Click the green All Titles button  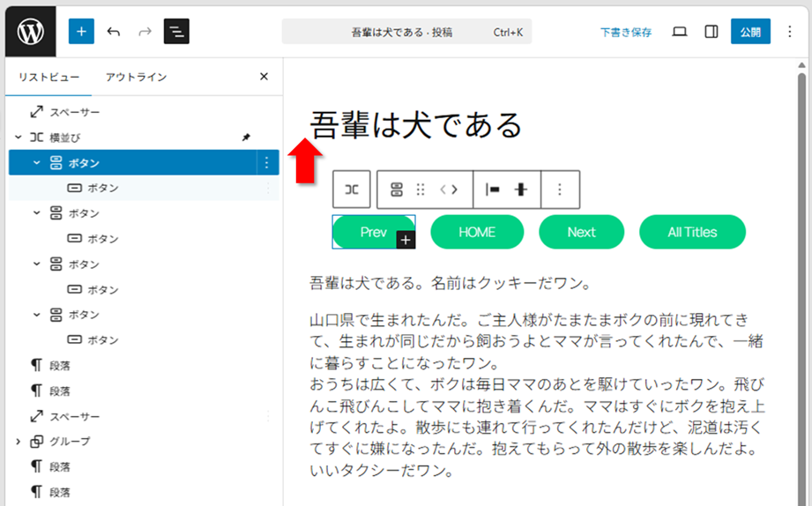pos(692,232)
